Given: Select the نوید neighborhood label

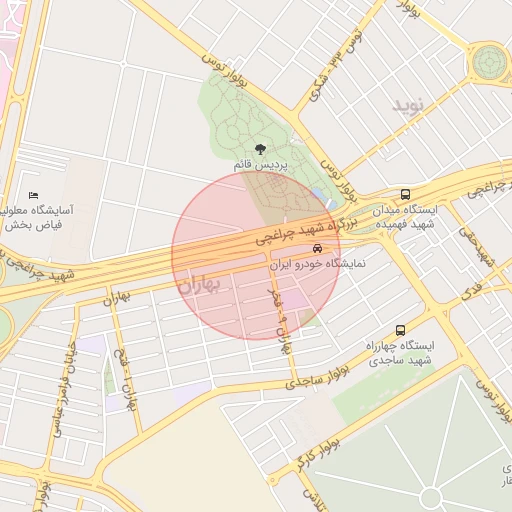Looking at the screenshot, I should [408, 105].
